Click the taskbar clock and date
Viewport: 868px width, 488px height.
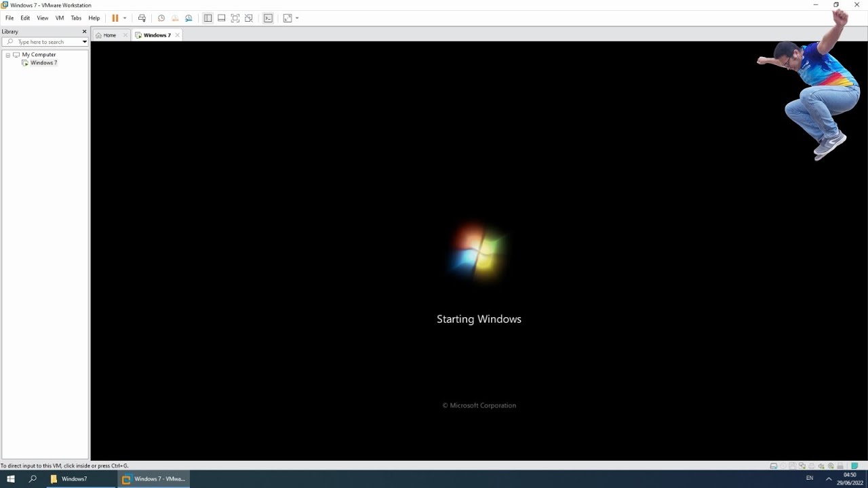coord(850,479)
